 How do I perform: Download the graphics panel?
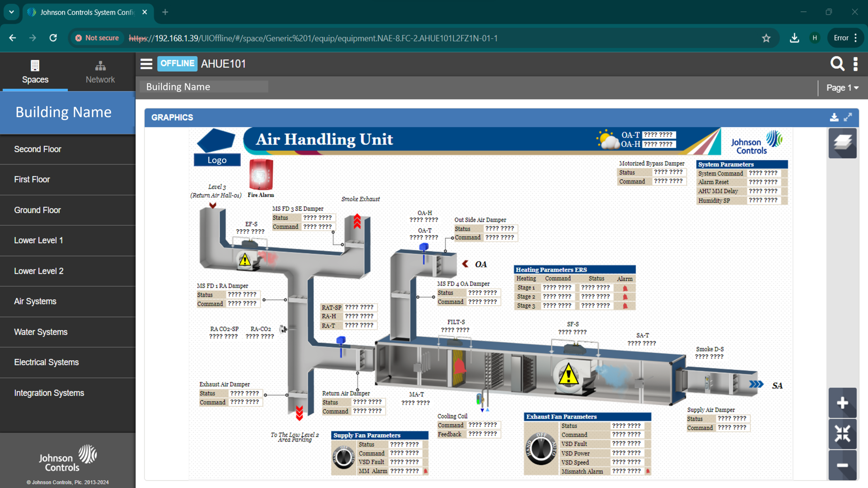[x=834, y=117]
